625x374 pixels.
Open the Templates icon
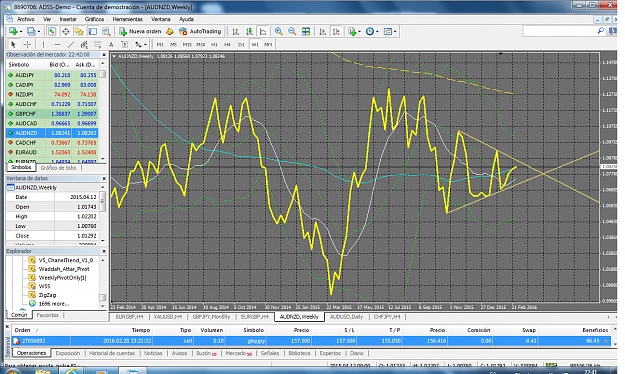click(x=387, y=31)
